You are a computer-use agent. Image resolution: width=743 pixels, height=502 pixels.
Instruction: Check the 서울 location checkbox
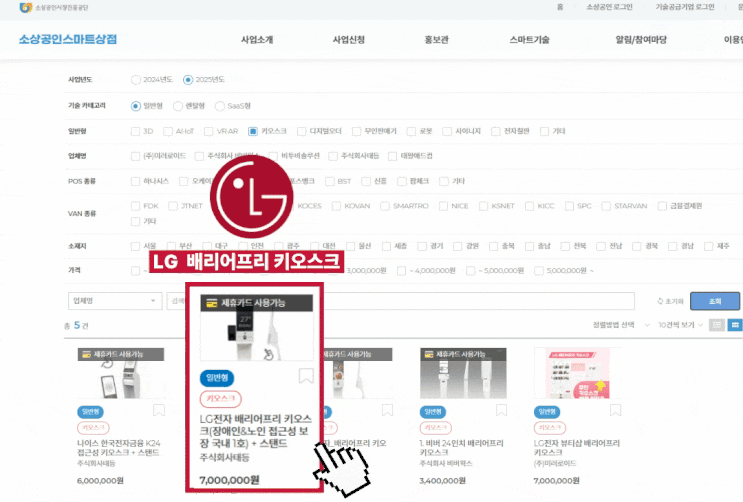click(136, 246)
